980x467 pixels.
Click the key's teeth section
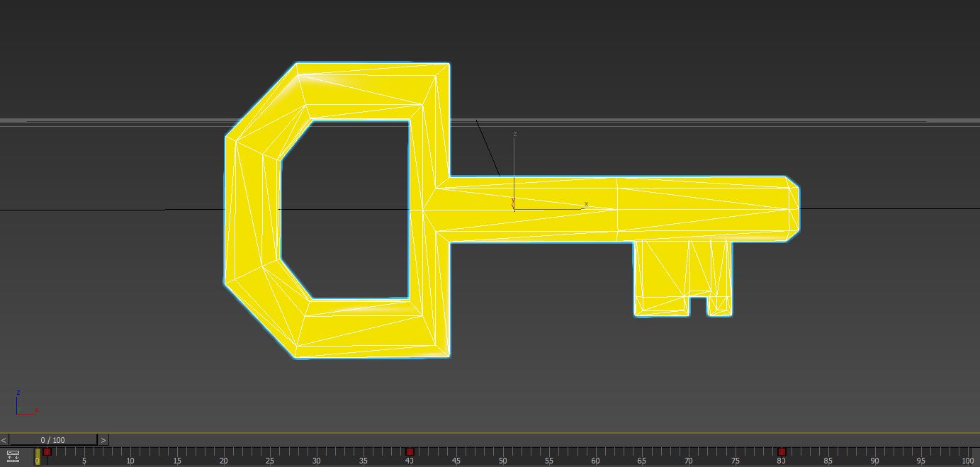pos(682,278)
